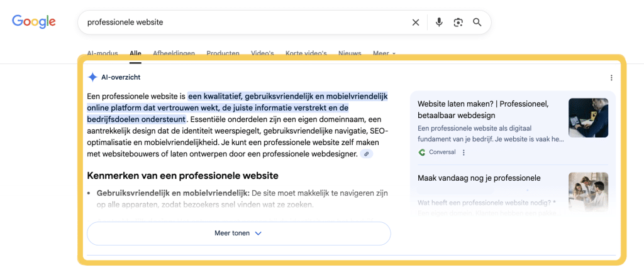This screenshot has height=280, width=644.
Task: Open the three-dot menu beside Conversal
Action: tap(464, 152)
